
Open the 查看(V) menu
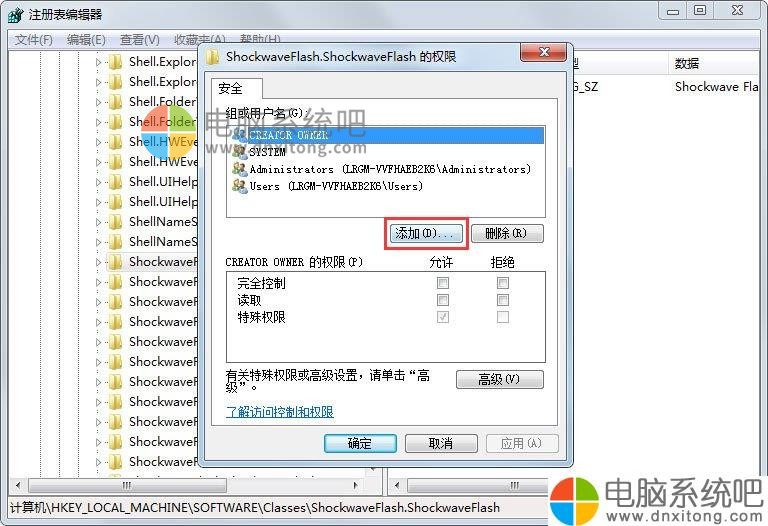coord(140,40)
